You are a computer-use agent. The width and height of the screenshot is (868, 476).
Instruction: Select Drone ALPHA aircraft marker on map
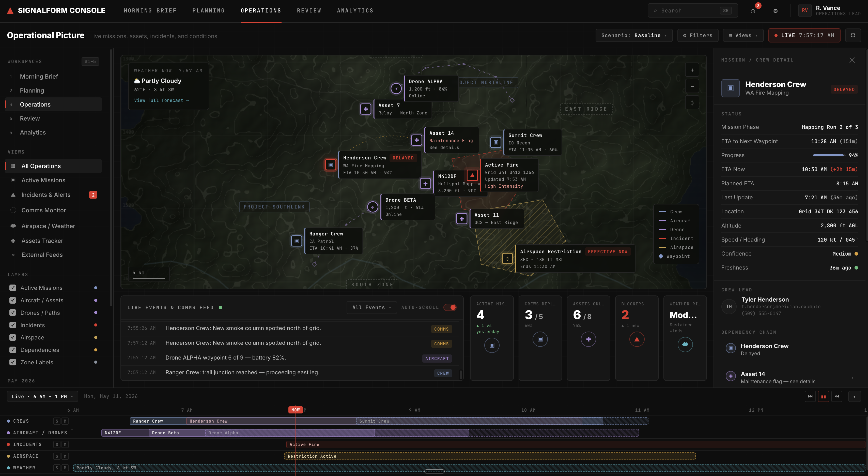(x=396, y=89)
